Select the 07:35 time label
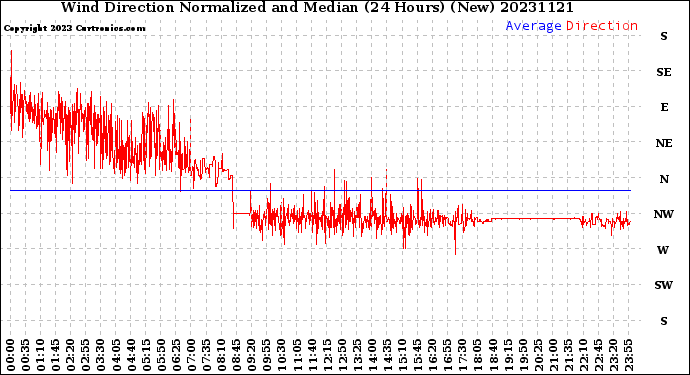Image resolution: width=690 pixels, height=375 pixels. (x=207, y=356)
